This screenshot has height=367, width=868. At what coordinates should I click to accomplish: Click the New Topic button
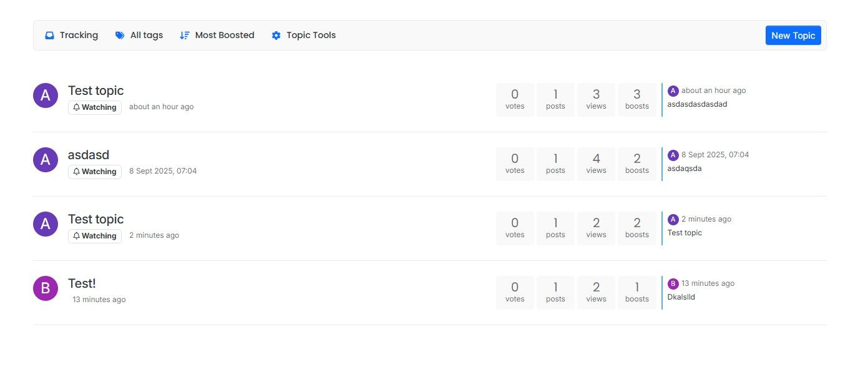tap(793, 36)
